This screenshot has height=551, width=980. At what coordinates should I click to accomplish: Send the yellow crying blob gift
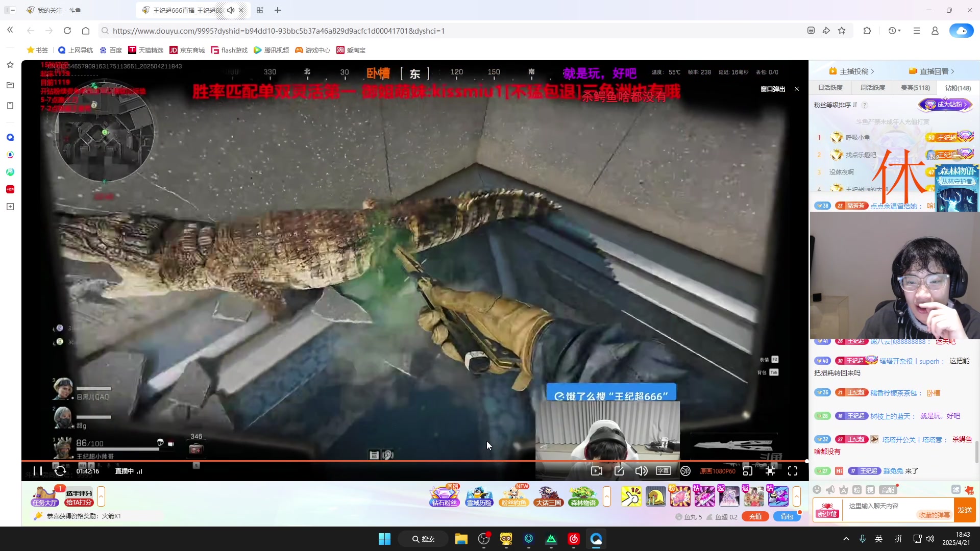[x=656, y=496]
